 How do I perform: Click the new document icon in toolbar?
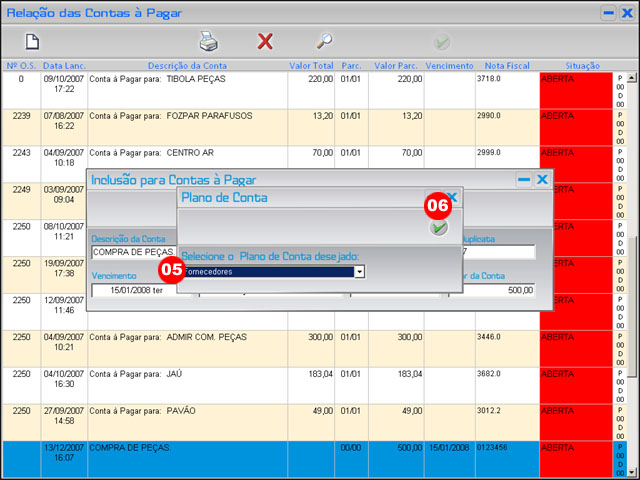(32, 41)
